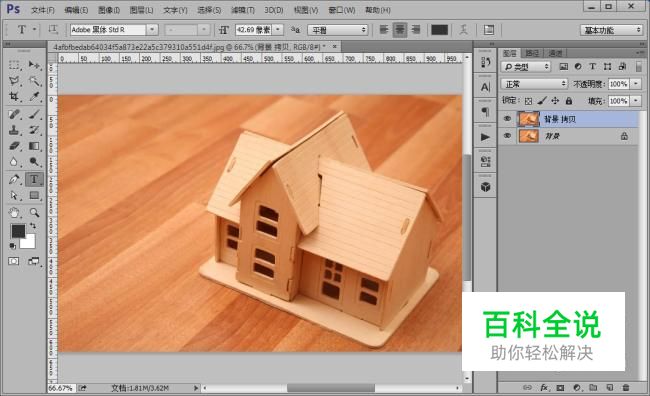Select the Eraser tool
Viewport: 650px width, 396px height.
(14, 146)
